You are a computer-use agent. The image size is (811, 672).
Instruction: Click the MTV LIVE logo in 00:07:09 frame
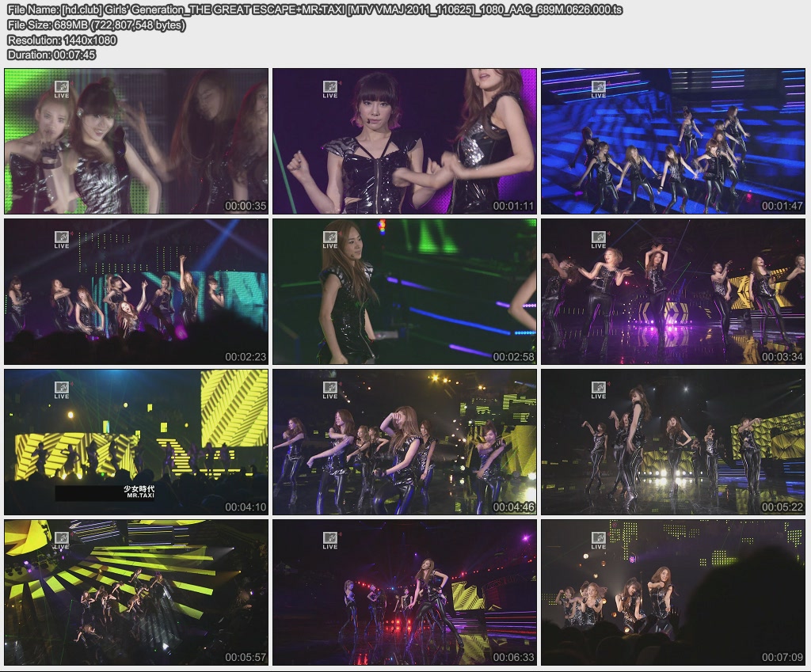tap(599, 541)
